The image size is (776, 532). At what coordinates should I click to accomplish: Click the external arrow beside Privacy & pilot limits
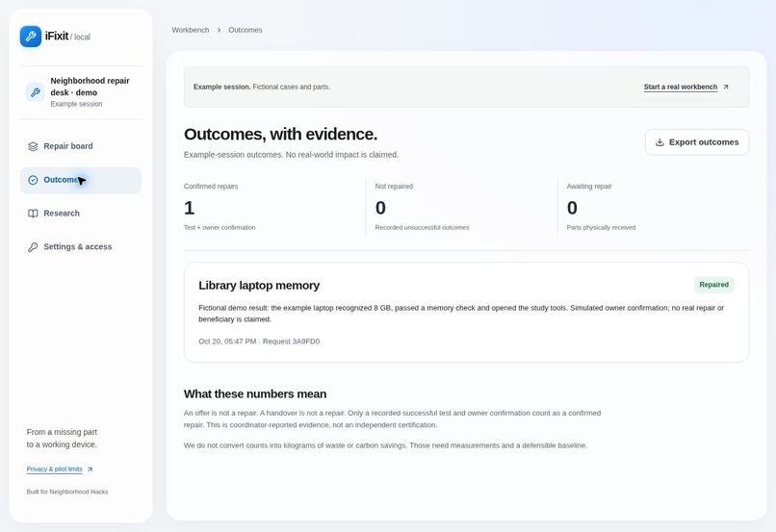tap(90, 469)
